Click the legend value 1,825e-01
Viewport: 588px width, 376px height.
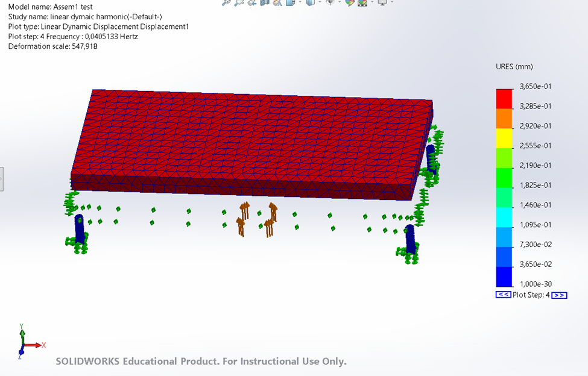click(536, 185)
